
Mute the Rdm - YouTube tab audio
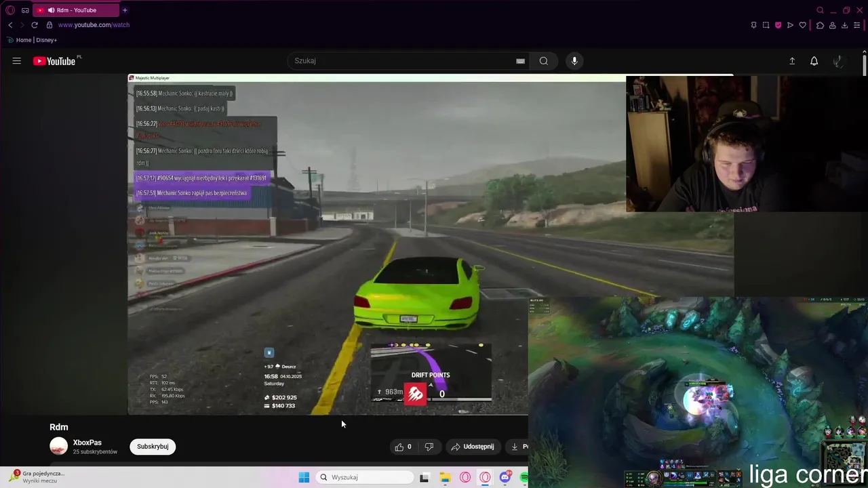(51, 10)
